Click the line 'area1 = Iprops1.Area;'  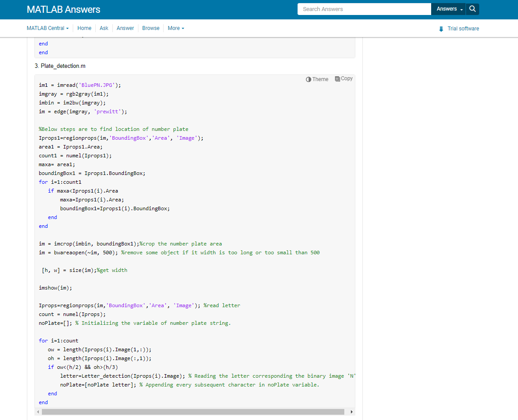[x=71, y=147]
